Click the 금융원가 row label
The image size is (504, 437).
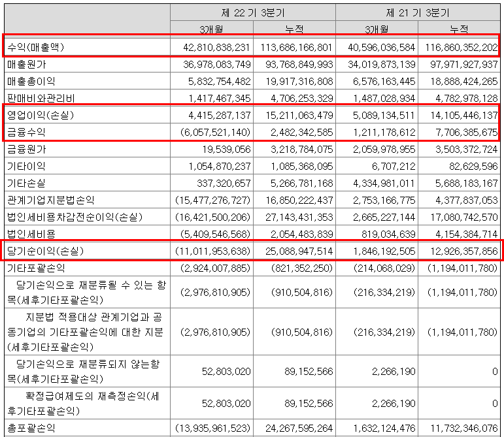27,150
